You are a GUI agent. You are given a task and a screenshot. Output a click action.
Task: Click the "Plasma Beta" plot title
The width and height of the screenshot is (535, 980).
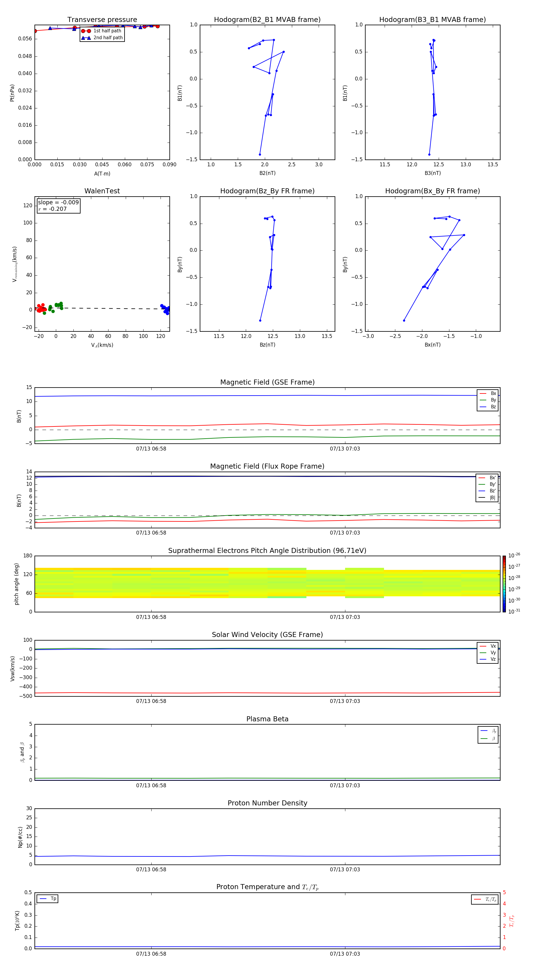[267, 719]
